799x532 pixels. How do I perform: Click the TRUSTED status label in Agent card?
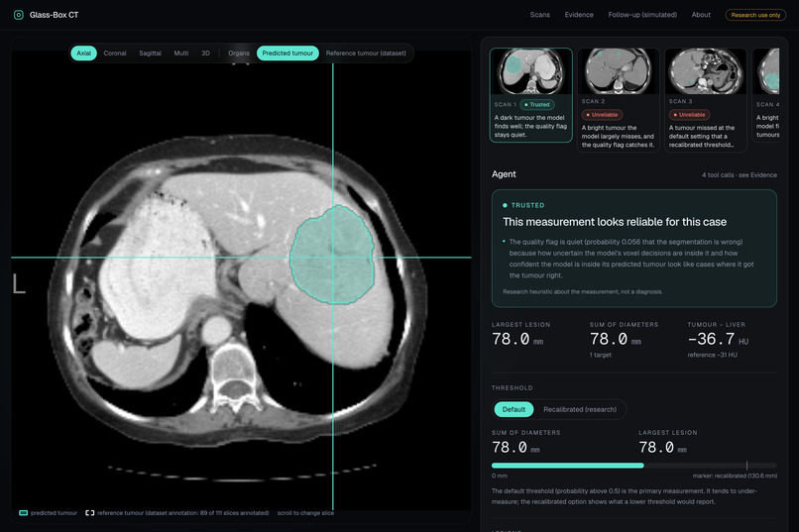click(x=523, y=205)
